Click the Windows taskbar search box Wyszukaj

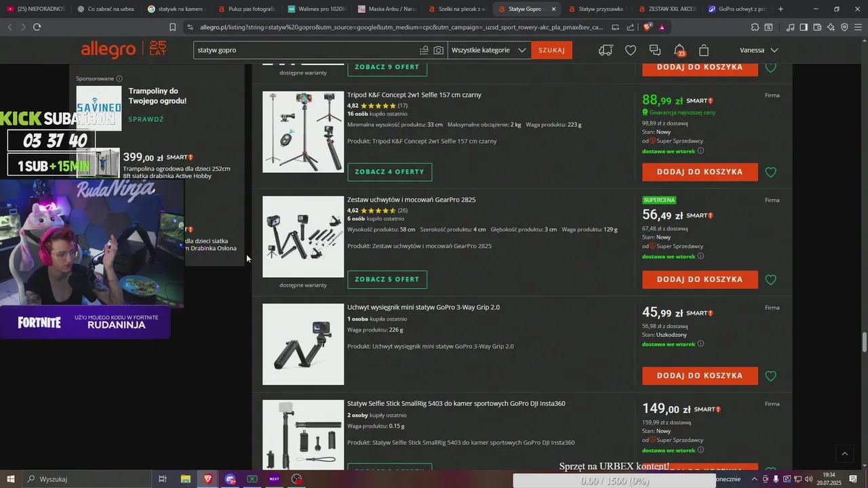point(87,479)
